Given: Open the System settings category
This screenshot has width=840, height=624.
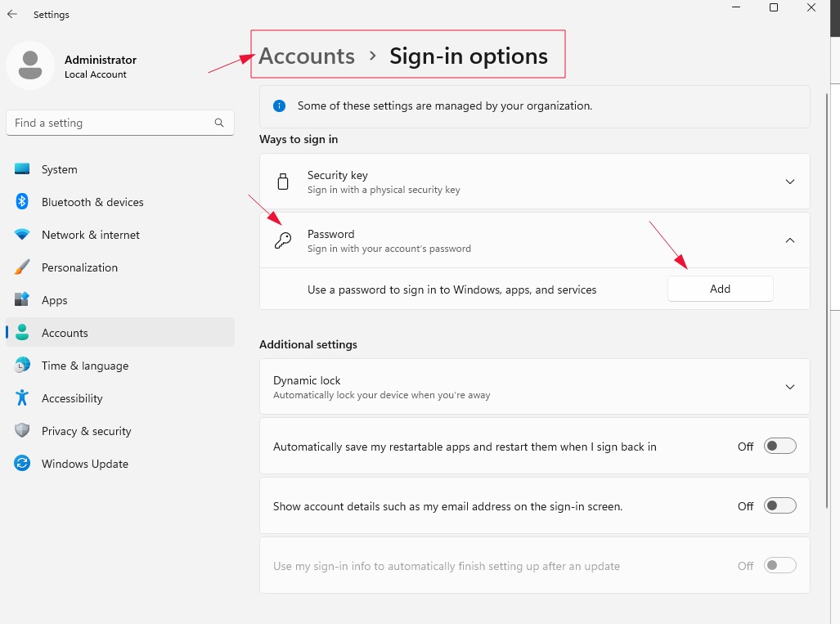Looking at the screenshot, I should coord(60,169).
